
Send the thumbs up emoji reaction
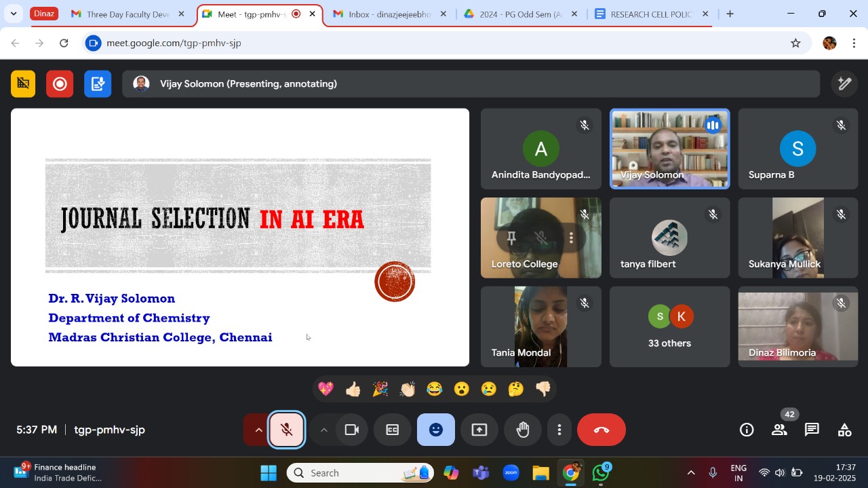point(353,389)
